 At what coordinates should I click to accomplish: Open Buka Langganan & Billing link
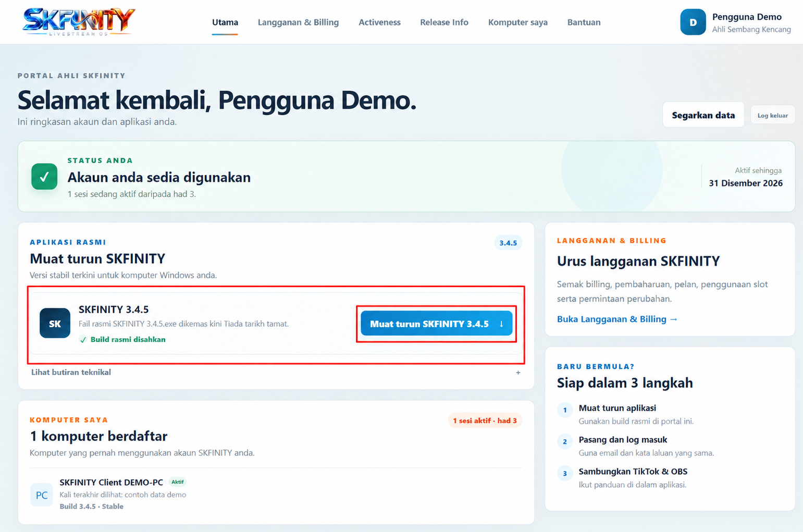click(617, 319)
